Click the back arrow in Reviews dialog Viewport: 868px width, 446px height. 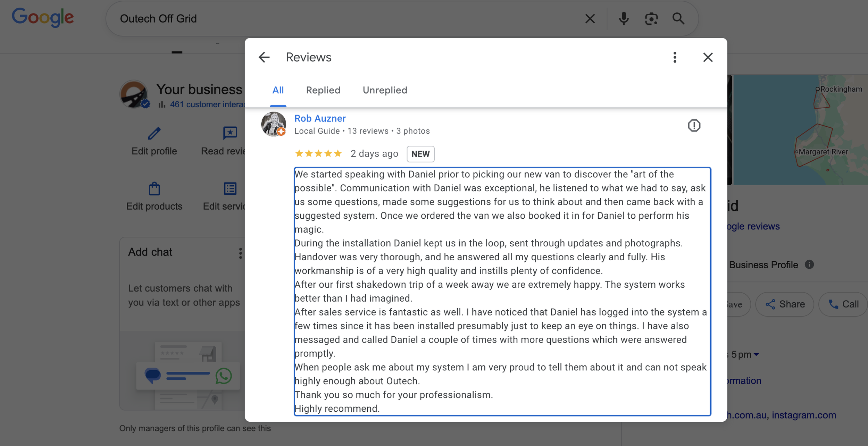(264, 57)
